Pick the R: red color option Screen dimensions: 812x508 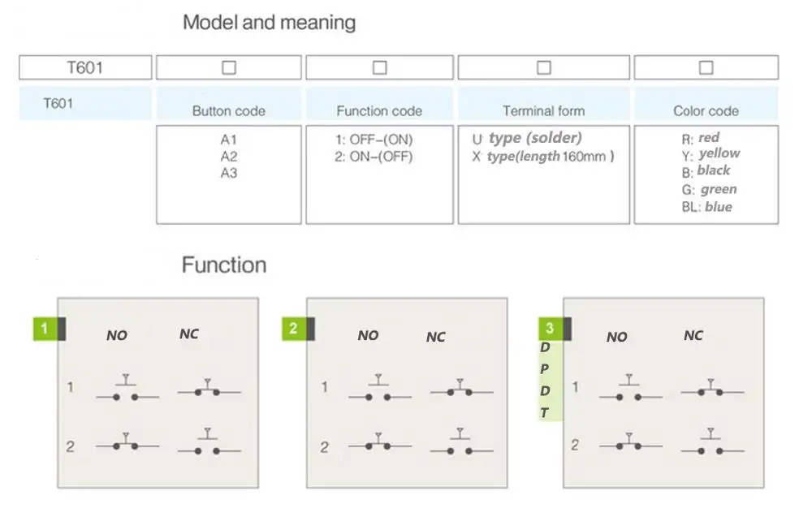point(701,138)
